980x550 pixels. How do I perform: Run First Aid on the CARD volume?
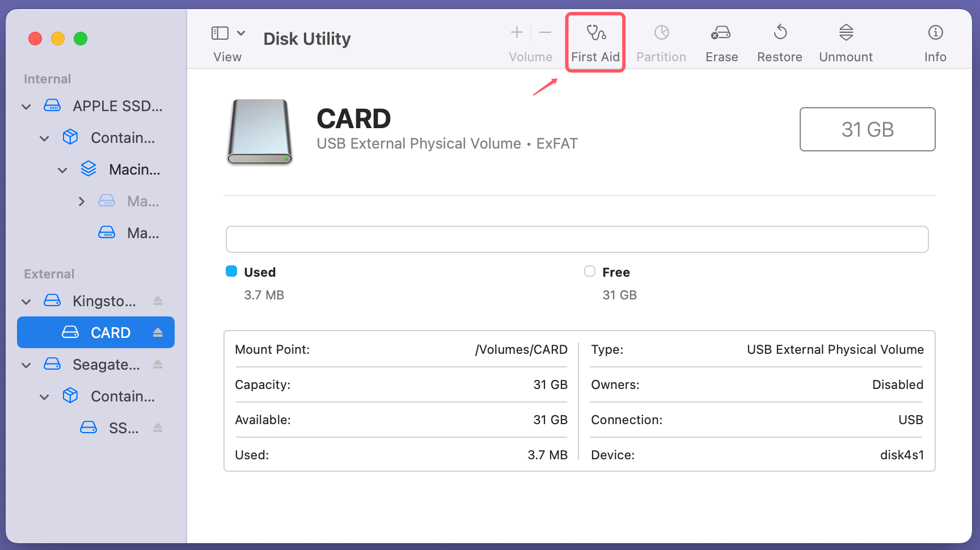point(595,41)
